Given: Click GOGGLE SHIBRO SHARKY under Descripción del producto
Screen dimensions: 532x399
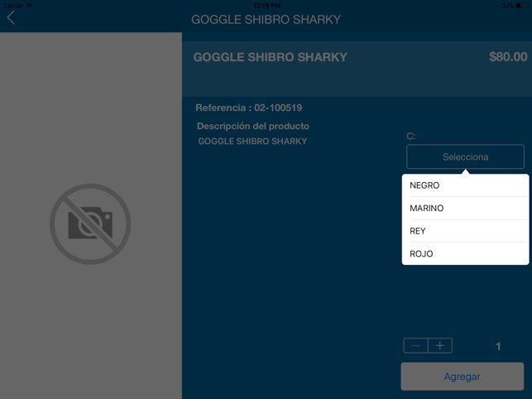Looking at the screenshot, I should pos(252,142).
